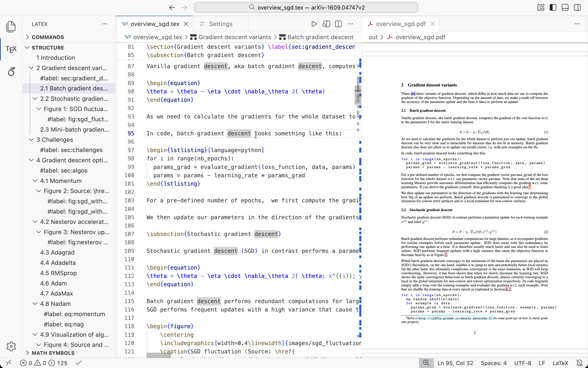Click the View LaTeX PDF icon

326,24
